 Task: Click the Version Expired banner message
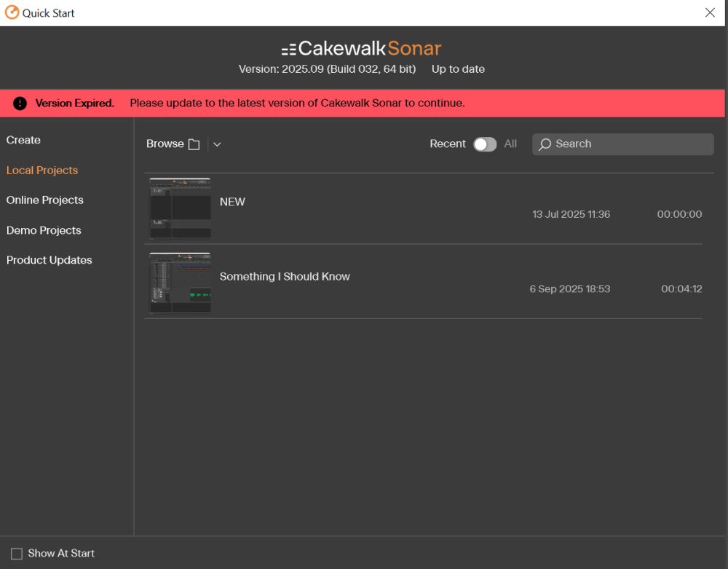(297, 103)
